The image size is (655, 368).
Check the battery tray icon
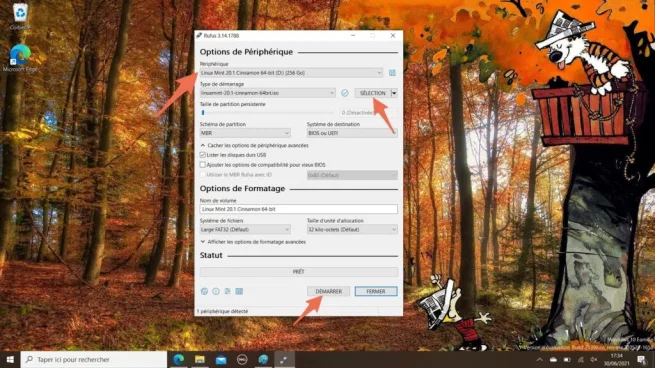pyautogui.click(x=567, y=359)
